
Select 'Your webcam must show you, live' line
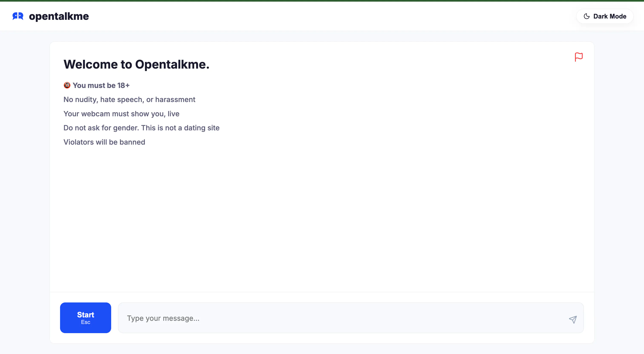[x=121, y=114]
